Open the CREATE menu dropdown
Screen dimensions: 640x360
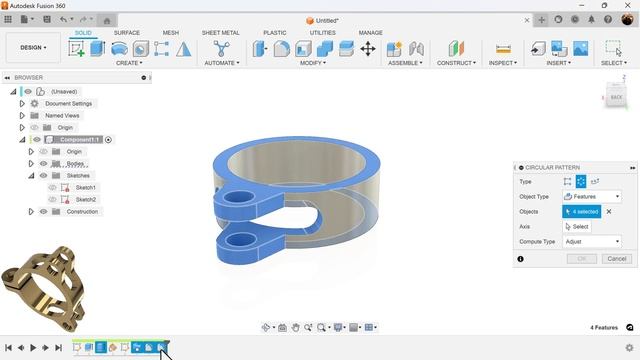click(129, 63)
